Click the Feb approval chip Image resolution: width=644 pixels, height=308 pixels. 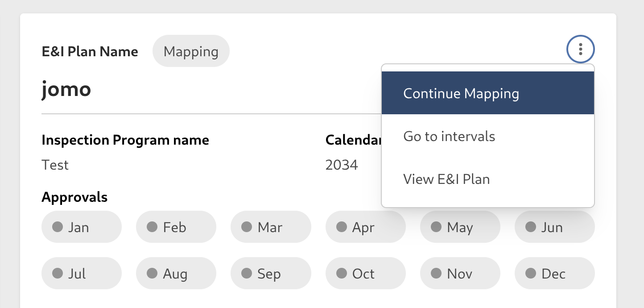[x=176, y=227]
